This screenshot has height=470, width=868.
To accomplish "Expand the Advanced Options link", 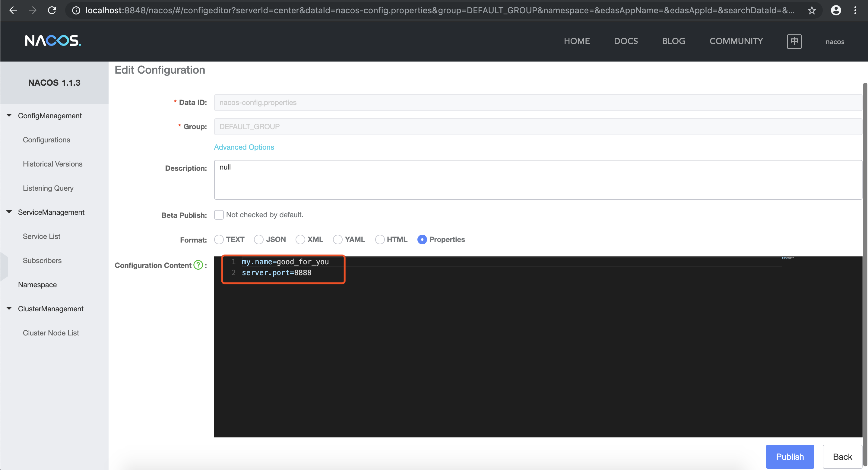I will tap(244, 147).
